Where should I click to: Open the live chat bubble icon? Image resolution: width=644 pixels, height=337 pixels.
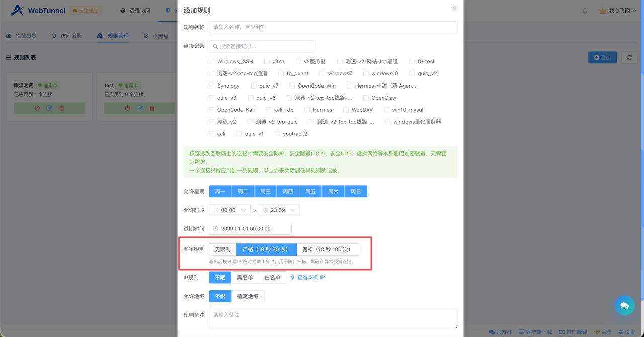pos(624,305)
